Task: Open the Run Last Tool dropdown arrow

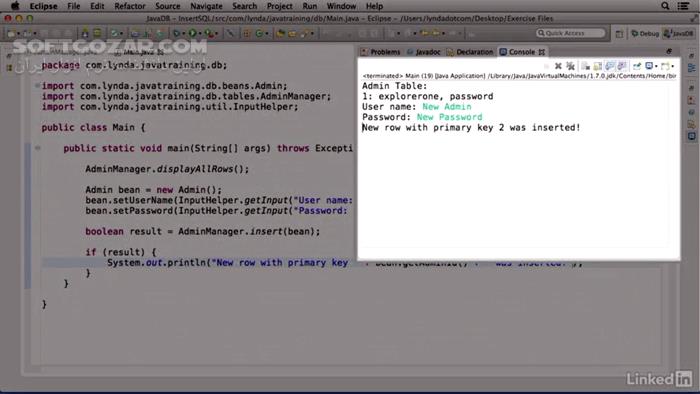Action: 217,33
